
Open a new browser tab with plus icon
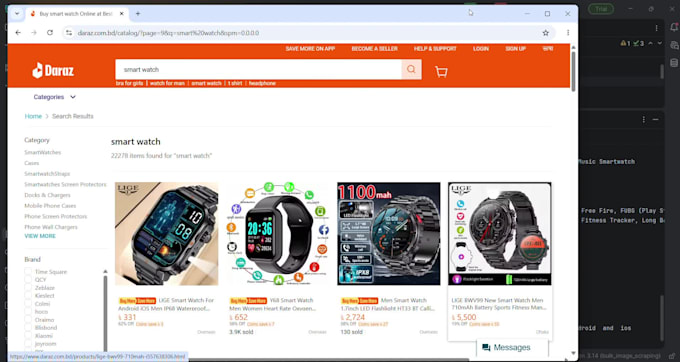tap(138, 13)
